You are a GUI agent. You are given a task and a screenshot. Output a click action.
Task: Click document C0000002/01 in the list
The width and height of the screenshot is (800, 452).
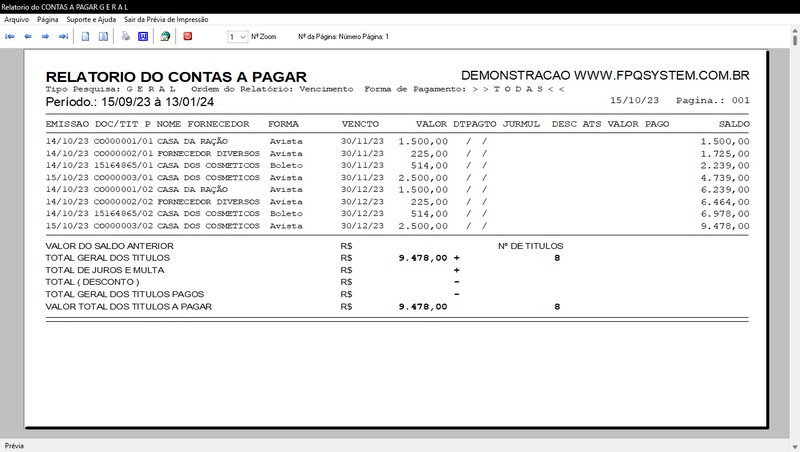tap(123, 154)
